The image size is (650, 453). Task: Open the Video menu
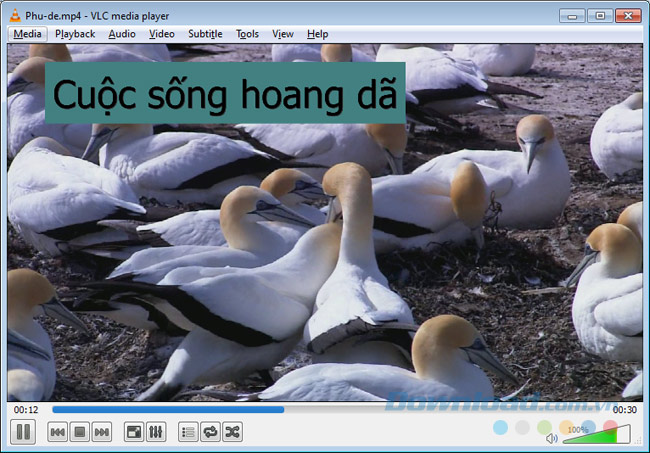(x=162, y=34)
